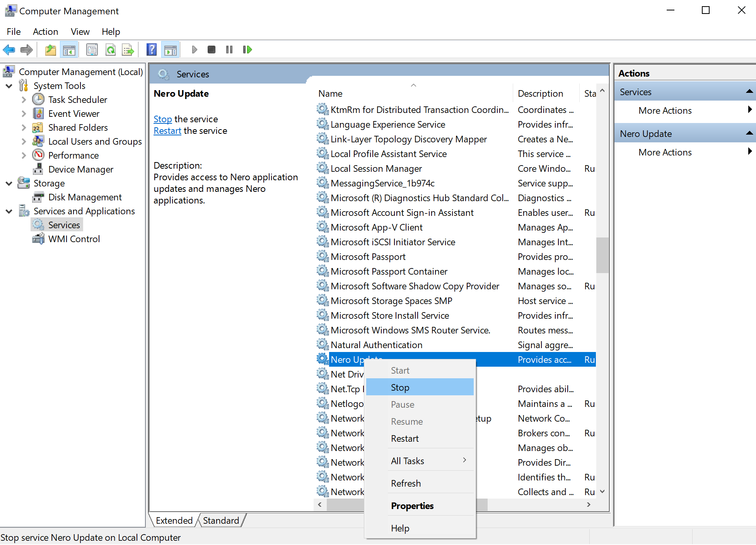Image resolution: width=756 pixels, height=545 pixels.
Task: Click the Restart Service toolbar icon
Action: [x=247, y=50]
